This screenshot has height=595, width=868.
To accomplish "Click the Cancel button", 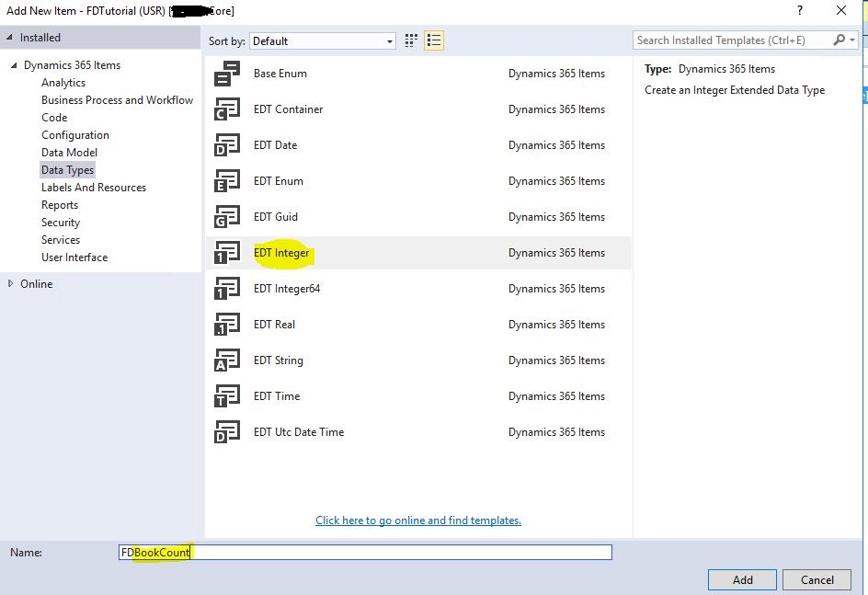I will [x=817, y=579].
